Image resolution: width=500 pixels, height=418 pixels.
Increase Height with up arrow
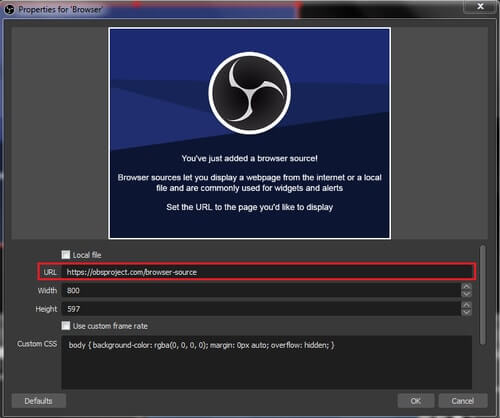(466, 305)
